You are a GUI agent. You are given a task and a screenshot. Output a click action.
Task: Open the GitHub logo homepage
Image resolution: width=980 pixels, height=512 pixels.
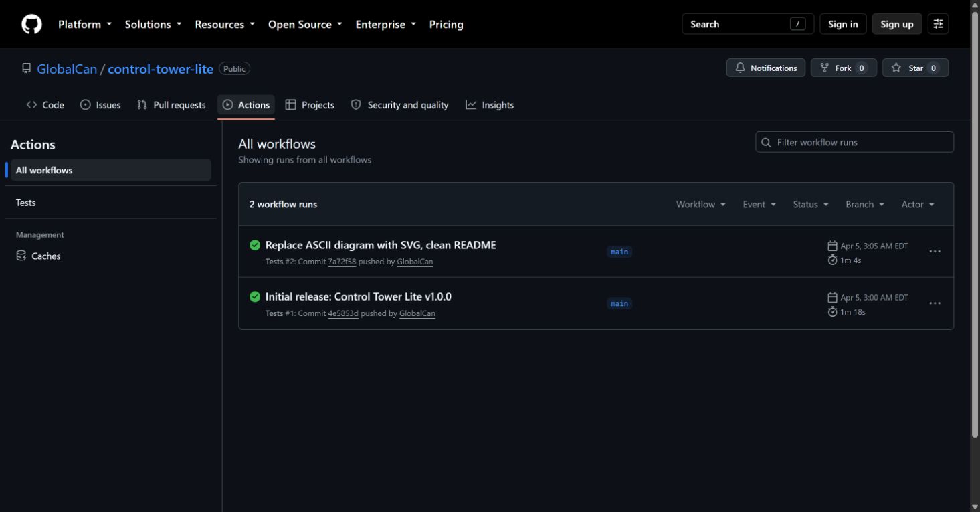click(x=31, y=24)
